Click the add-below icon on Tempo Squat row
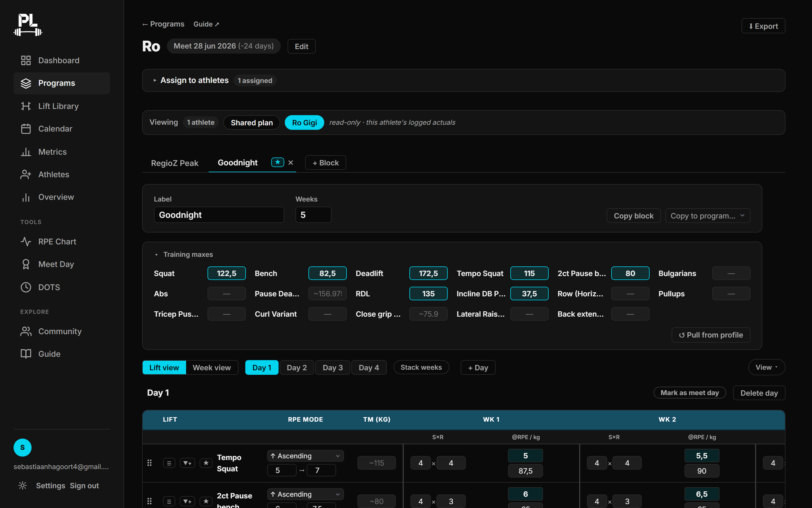This screenshot has height=508, width=812. [x=187, y=463]
